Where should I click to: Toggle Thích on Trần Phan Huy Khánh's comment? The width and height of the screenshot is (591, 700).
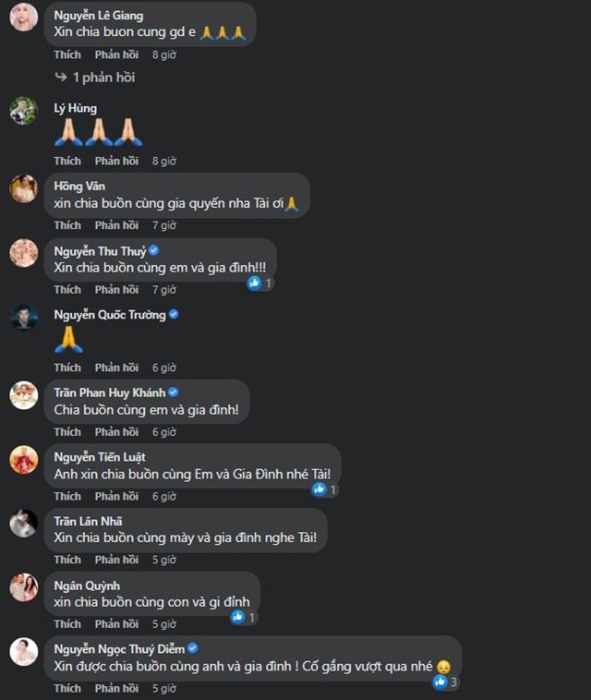pos(67,431)
